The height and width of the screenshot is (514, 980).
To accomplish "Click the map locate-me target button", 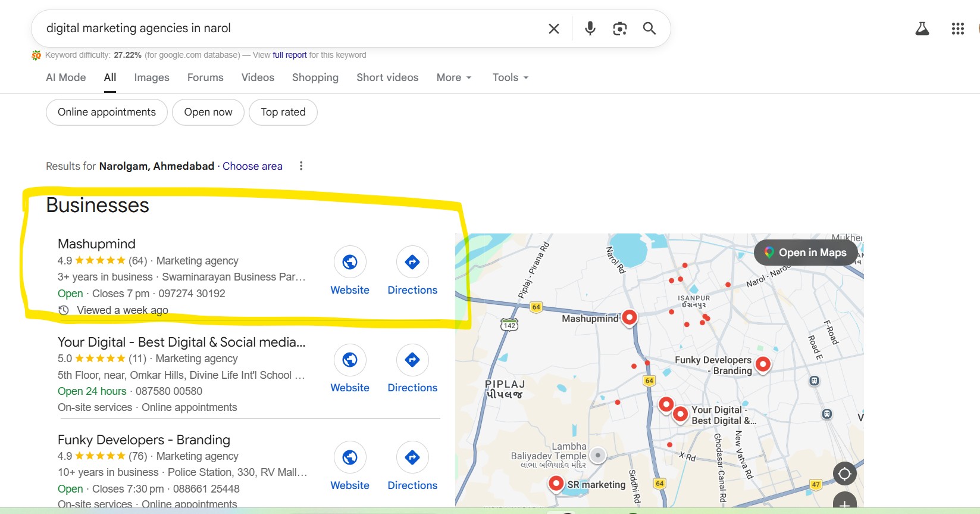I will tap(844, 474).
